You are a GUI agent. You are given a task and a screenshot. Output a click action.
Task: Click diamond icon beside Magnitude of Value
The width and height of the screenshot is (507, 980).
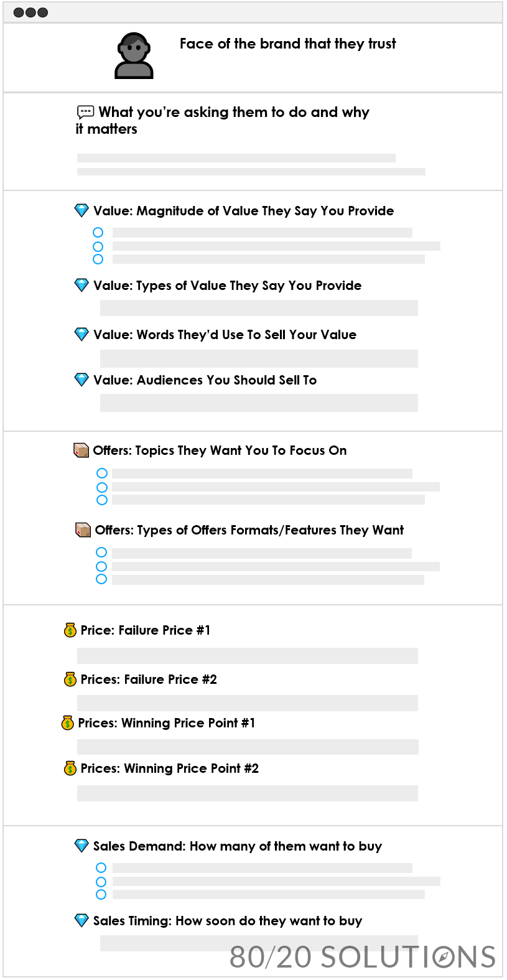pos(81,210)
